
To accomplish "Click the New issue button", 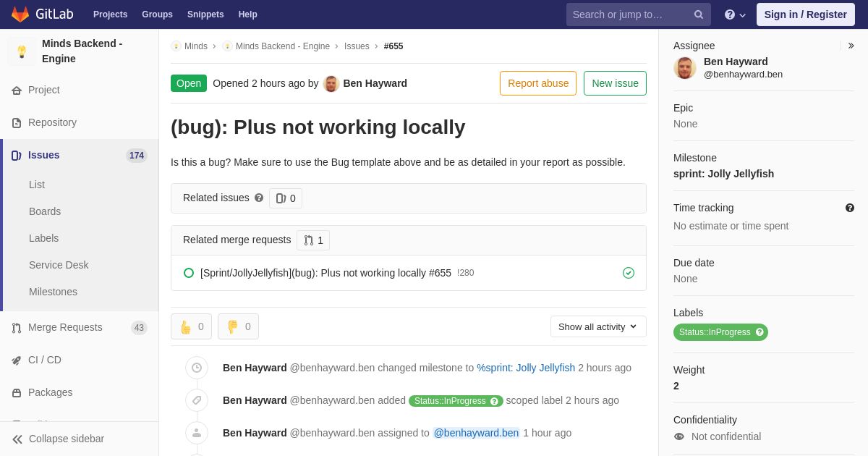I will point(615,83).
